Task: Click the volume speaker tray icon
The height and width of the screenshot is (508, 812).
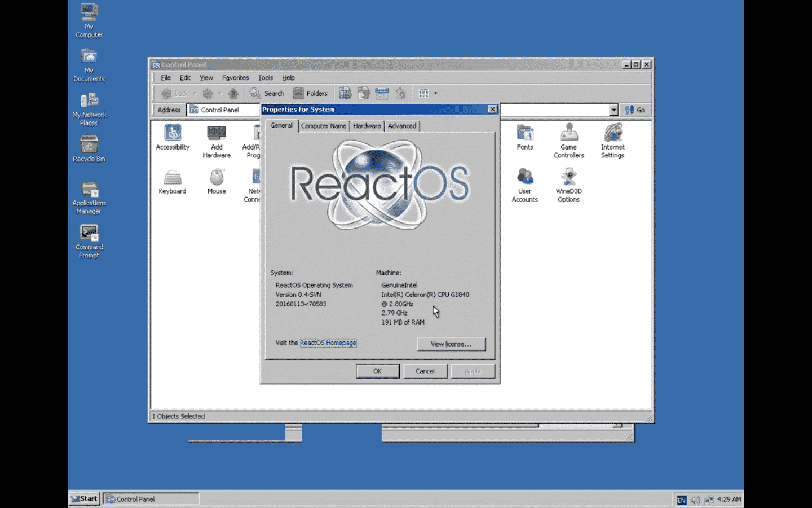Action: [695, 500]
